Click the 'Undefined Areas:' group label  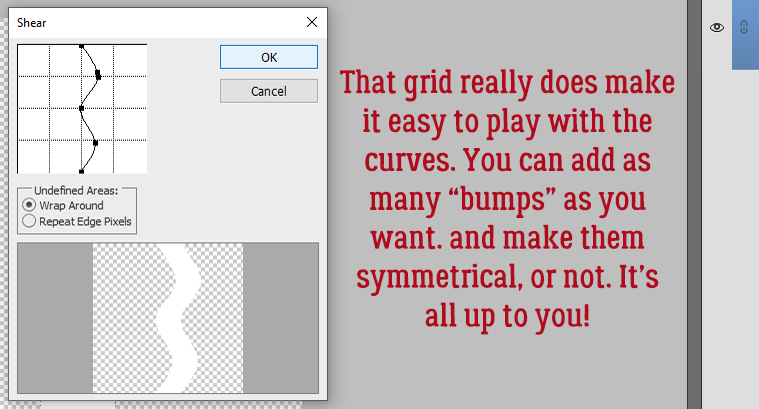coord(76,191)
